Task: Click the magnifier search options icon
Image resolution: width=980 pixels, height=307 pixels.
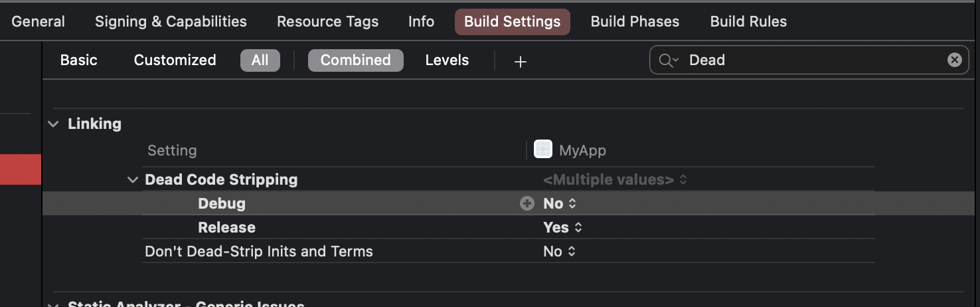Action: [668, 60]
